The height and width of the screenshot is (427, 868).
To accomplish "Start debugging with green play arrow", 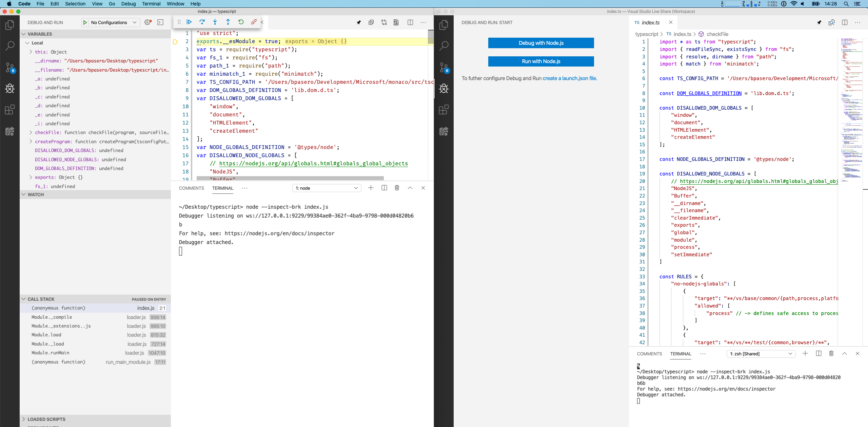I will click(x=85, y=22).
